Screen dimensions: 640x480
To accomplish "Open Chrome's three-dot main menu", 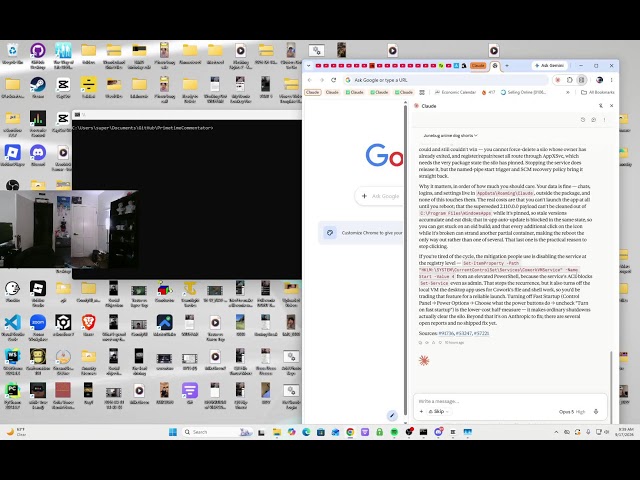I will point(611,80).
